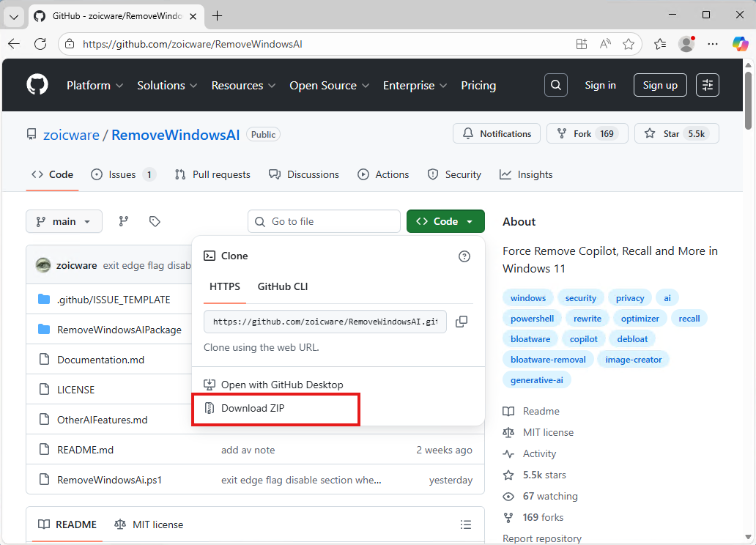Image resolution: width=756 pixels, height=545 pixels.
Task: Click the Sign up button
Action: [660, 85]
